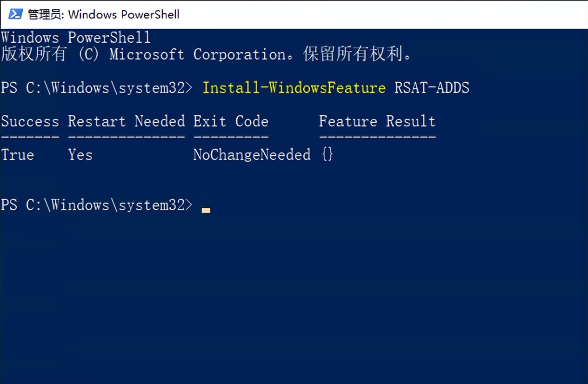Click the Exit Code column header
The width and height of the screenshot is (588, 384).
[231, 121]
